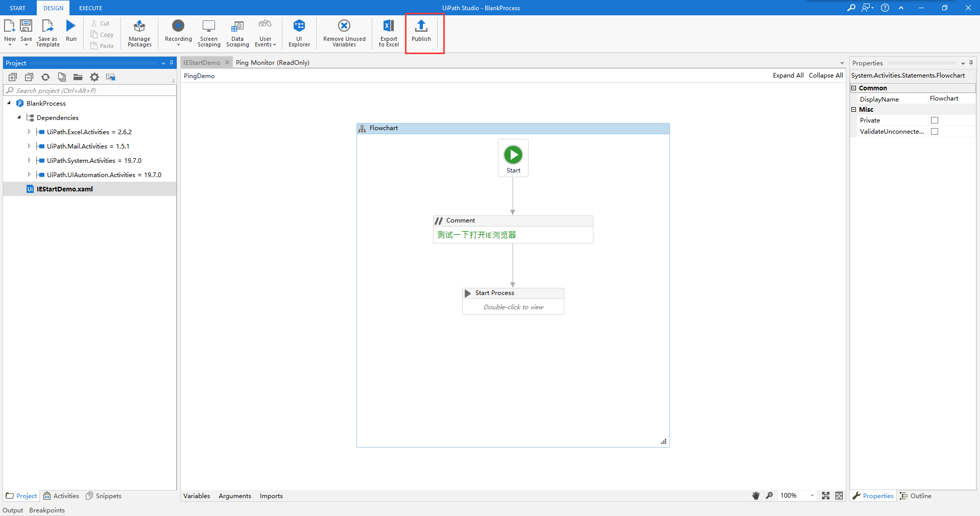
Task: Click Publish to publish the process
Action: coord(421,31)
